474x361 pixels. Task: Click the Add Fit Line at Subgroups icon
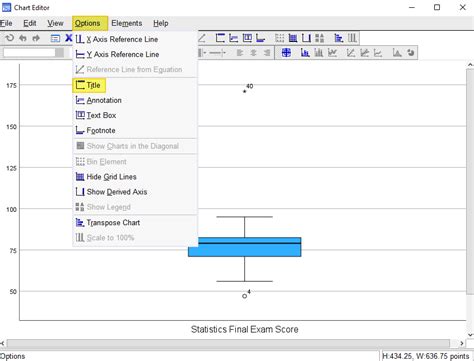click(x=364, y=53)
